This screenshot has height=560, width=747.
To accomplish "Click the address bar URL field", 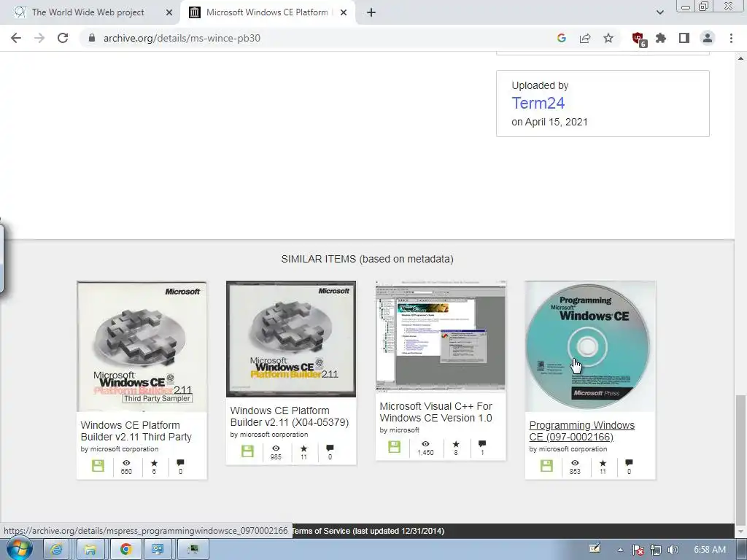I will coord(314,38).
